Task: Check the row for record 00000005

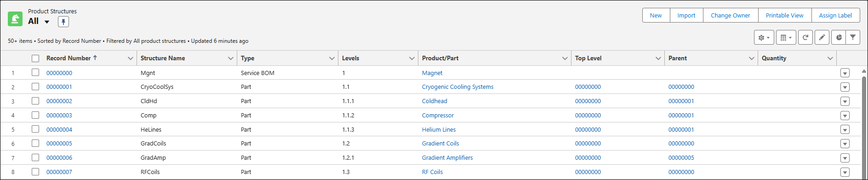Action: click(35, 143)
